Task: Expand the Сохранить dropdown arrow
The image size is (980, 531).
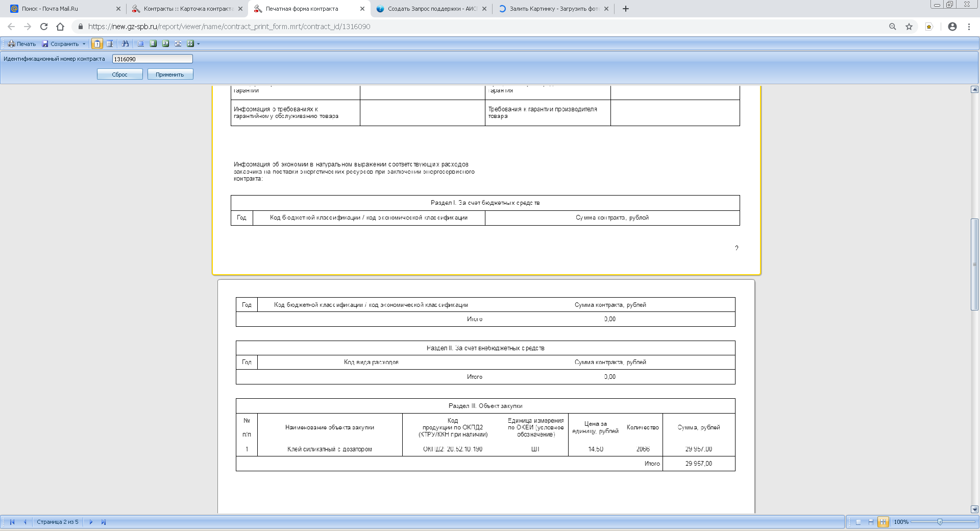Action: pos(84,44)
